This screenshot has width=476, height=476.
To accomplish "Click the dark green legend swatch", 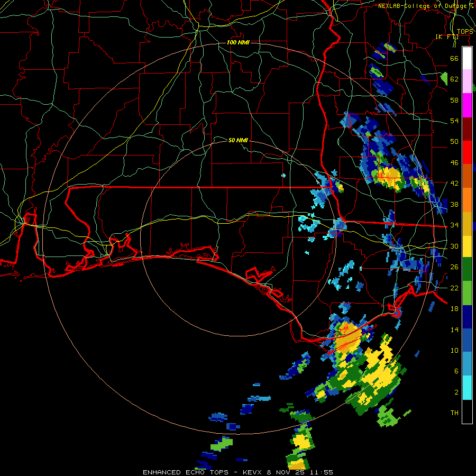I will pos(467,269).
